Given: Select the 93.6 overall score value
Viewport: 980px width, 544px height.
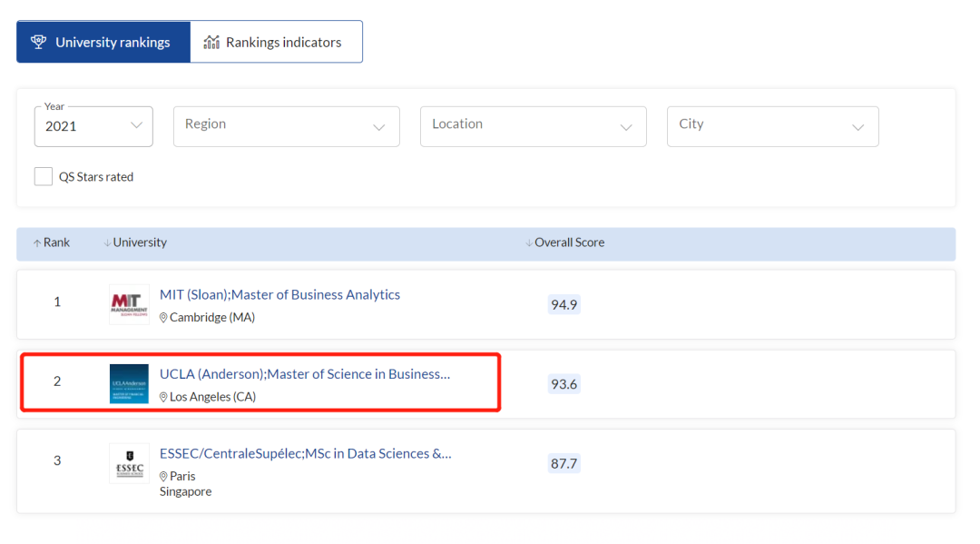Looking at the screenshot, I should pos(563,384).
